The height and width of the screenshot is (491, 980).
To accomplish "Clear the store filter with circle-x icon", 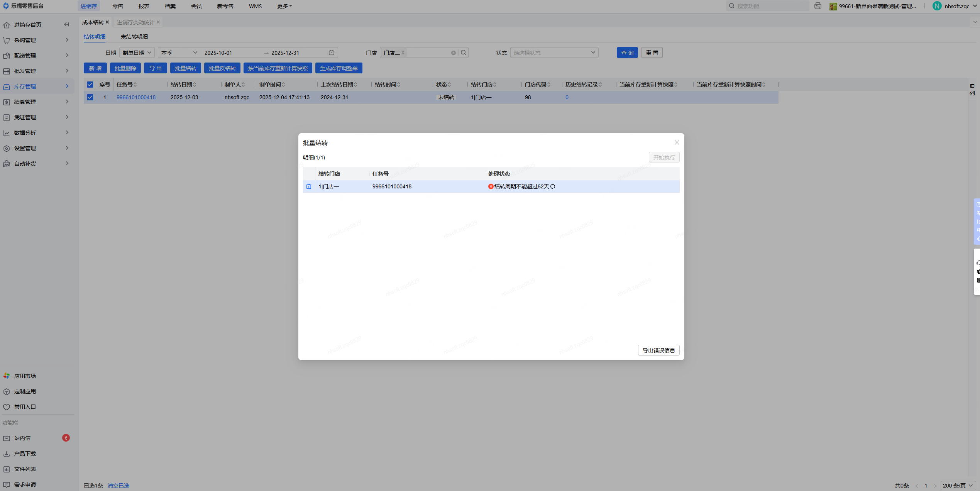I will tap(454, 53).
